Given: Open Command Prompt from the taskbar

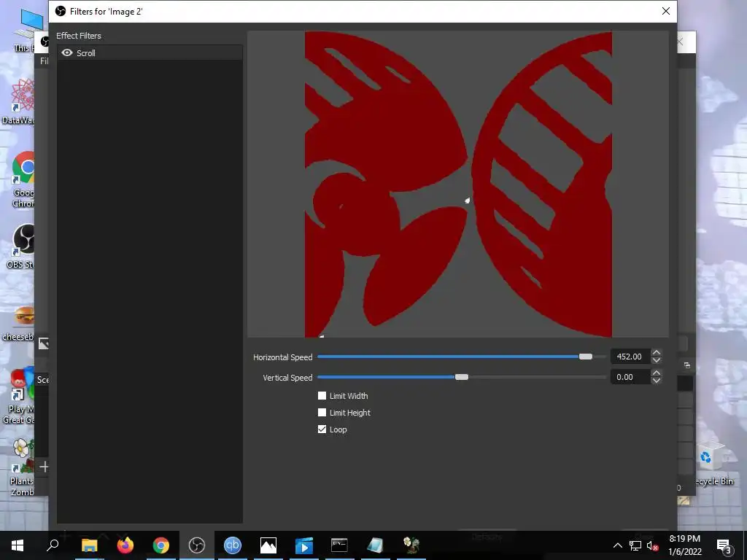Looking at the screenshot, I should (x=339, y=545).
